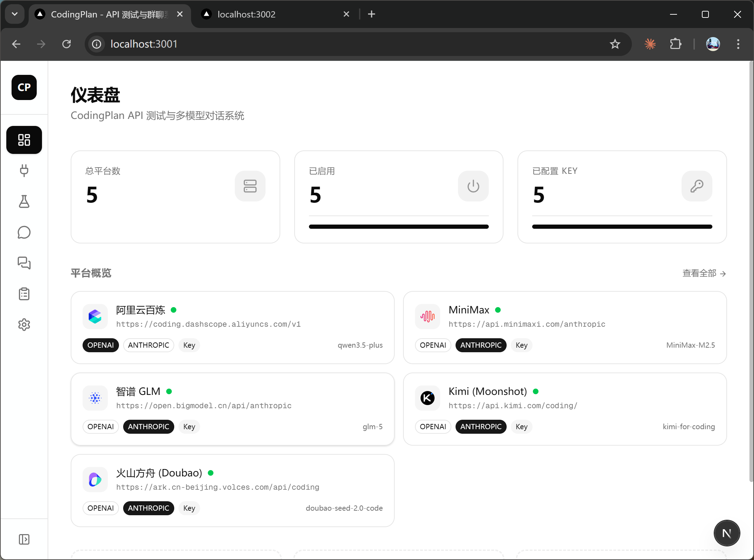Select OPENAI protocol on 智谱 GLM card
This screenshot has height=560, width=754.
[x=100, y=427]
